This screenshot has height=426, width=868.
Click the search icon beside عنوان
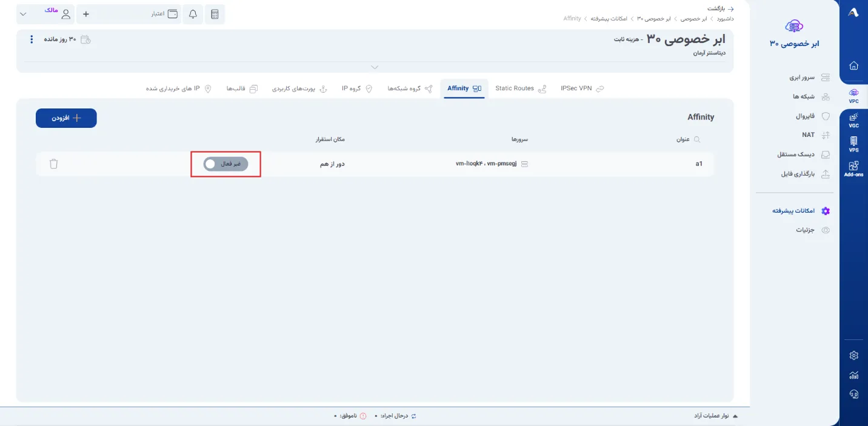(x=696, y=139)
